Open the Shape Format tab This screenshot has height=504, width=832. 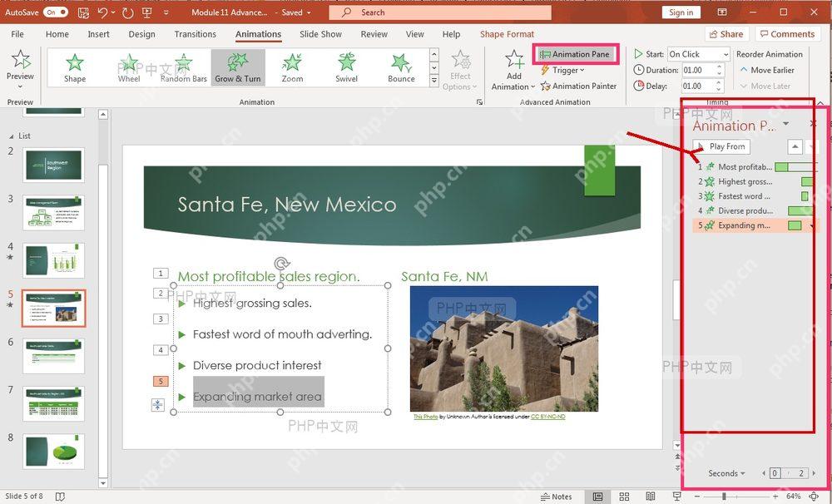click(508, 34)
